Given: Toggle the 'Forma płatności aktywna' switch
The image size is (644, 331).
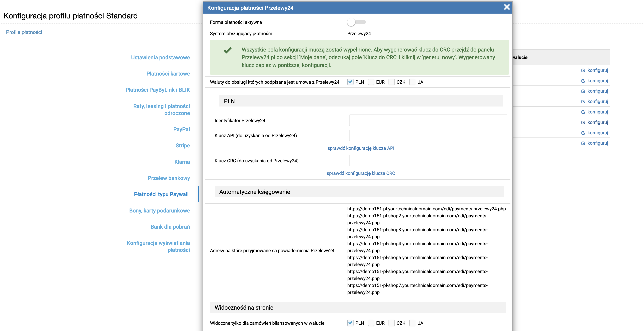Looking at the screenshot, I should [356, 22].
